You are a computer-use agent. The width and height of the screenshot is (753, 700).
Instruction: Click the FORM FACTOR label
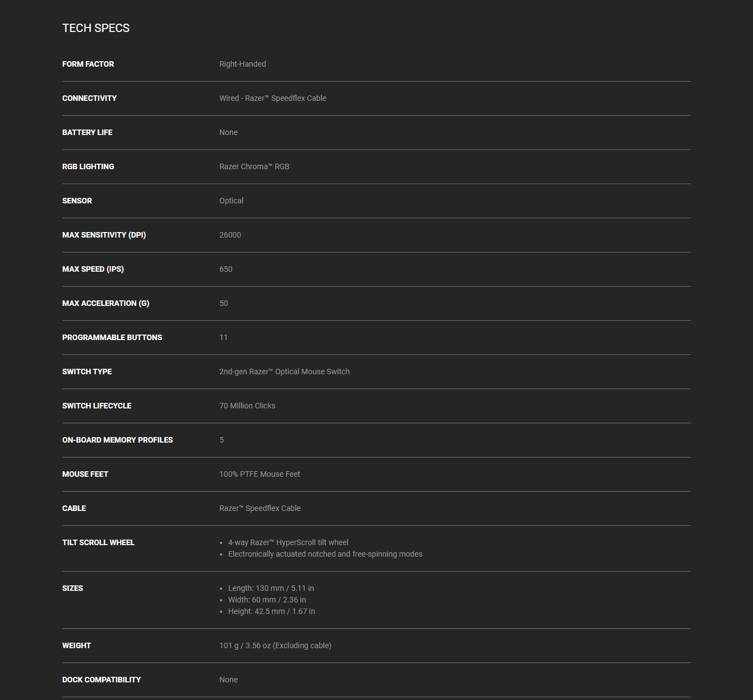tap(88, 64)
